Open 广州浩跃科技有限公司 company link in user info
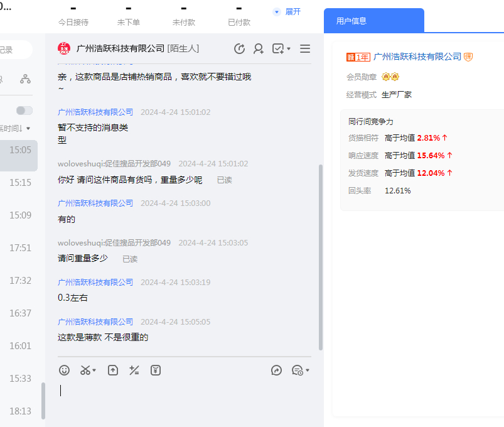The height and width of the screenshot is (427, 504). point(417,57)
